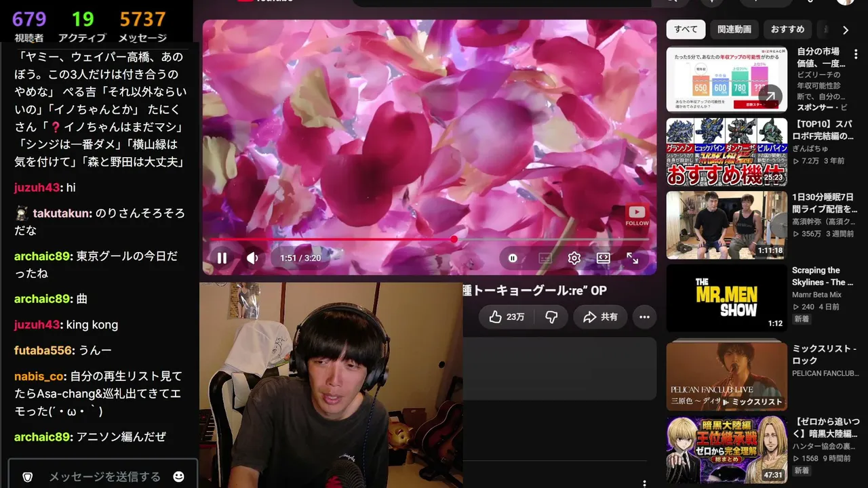
Task: Click the shield icon beside the chat input
Action: pyautogui.click(x=28, y=476)
